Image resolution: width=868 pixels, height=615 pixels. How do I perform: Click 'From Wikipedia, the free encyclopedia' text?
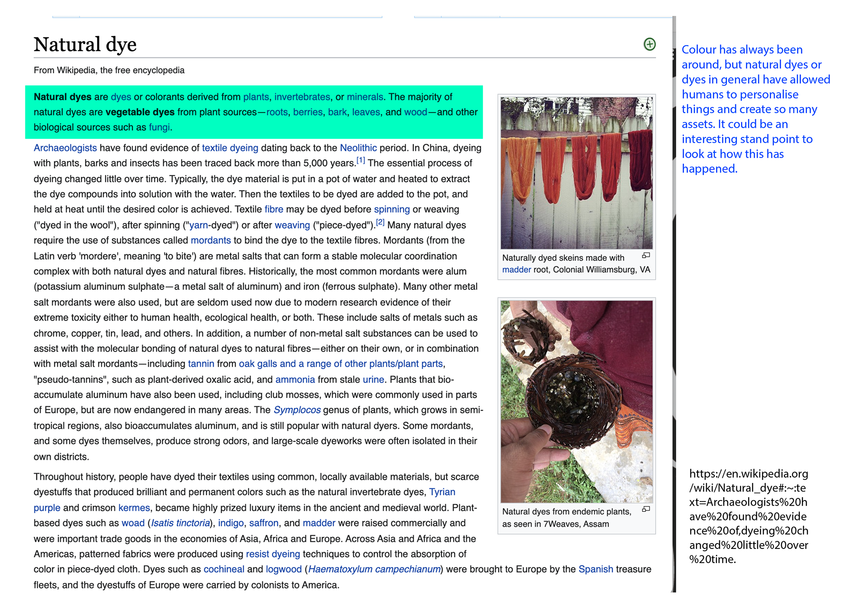pyautogui.click(x=109, y=71)
